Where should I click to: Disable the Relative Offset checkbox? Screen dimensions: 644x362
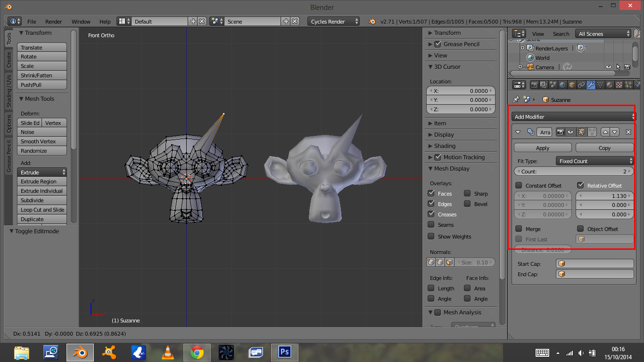tap(580, 185)
